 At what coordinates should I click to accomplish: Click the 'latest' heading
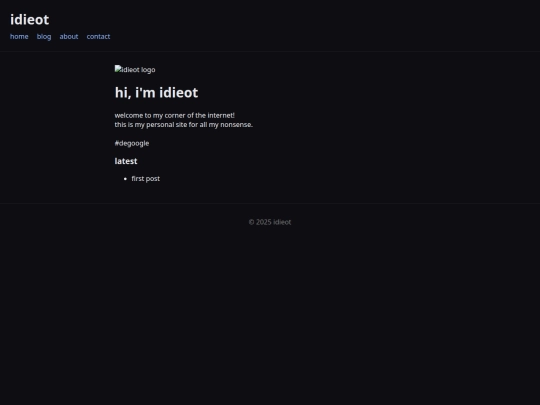pyautogui.click(x=126, y=161)
